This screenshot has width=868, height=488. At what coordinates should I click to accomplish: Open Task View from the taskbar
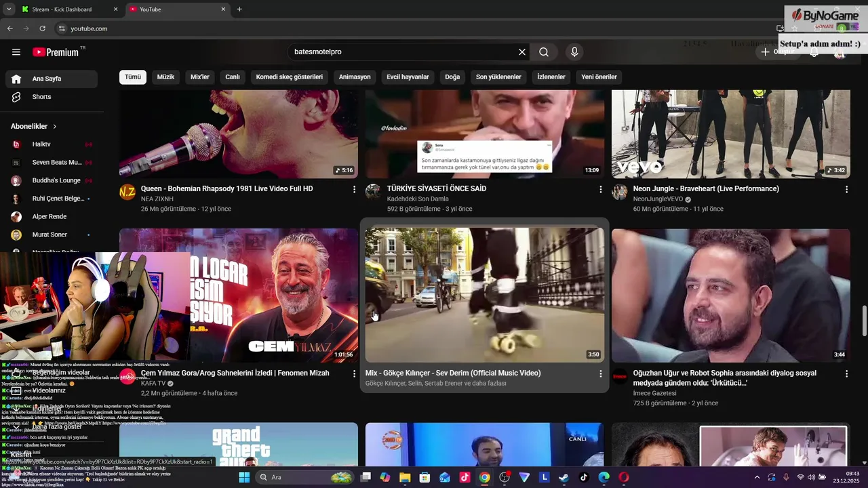pos(366,477)
